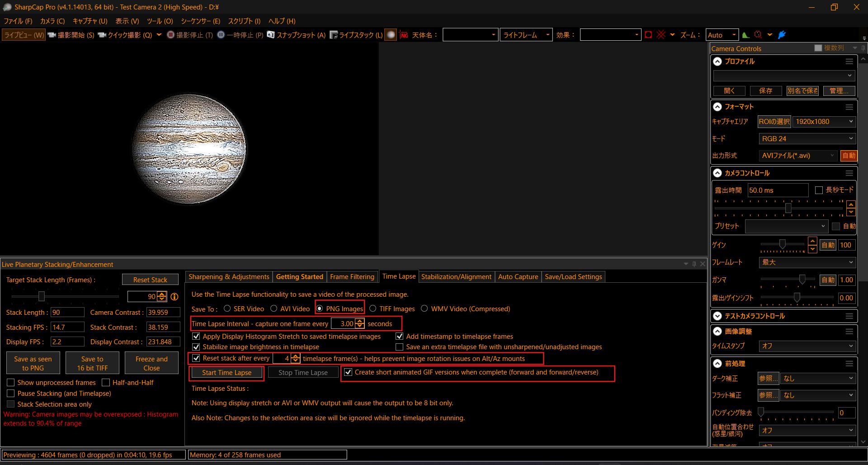
Task: Expand the 1920x1080 capture area dropdown
Action: (824, 122)
